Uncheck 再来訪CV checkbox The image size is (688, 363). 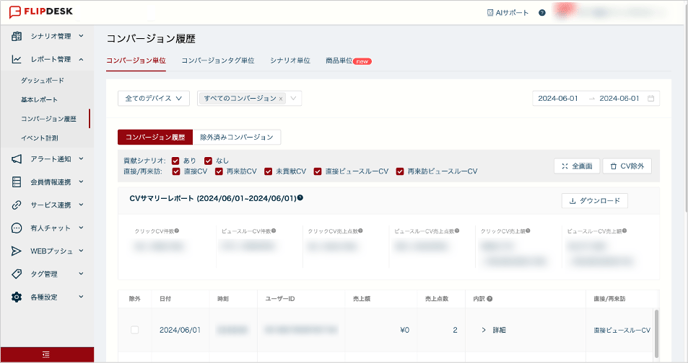pos(219,171)
